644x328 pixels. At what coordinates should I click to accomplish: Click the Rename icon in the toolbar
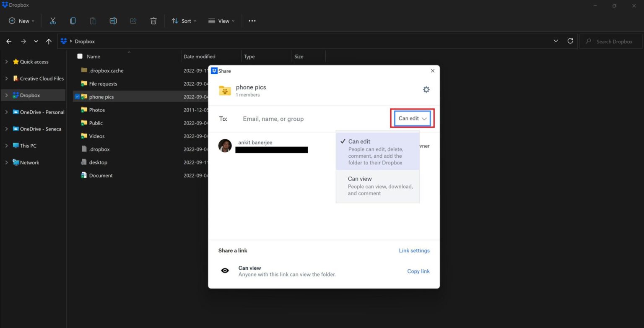click(113, 21)
